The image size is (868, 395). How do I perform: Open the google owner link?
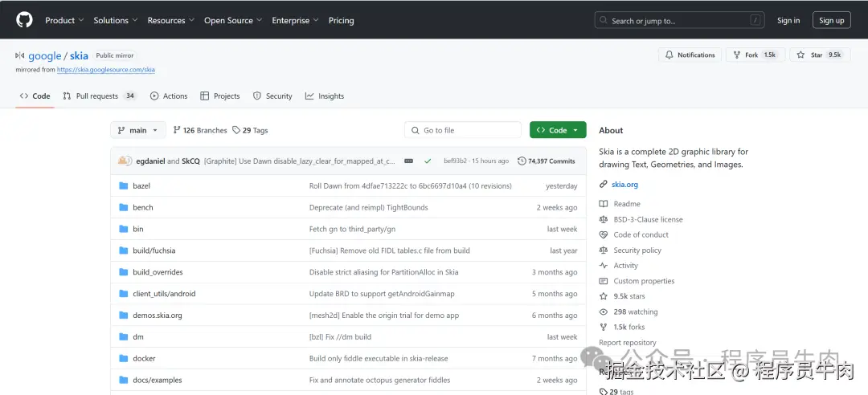tap(45, 56)
